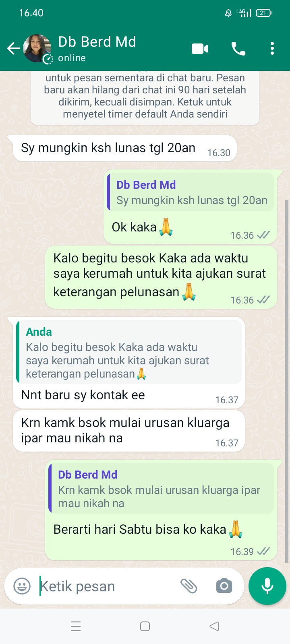
Task: Tap Android recent apps navigation button
Action: [x=76, y=626]
